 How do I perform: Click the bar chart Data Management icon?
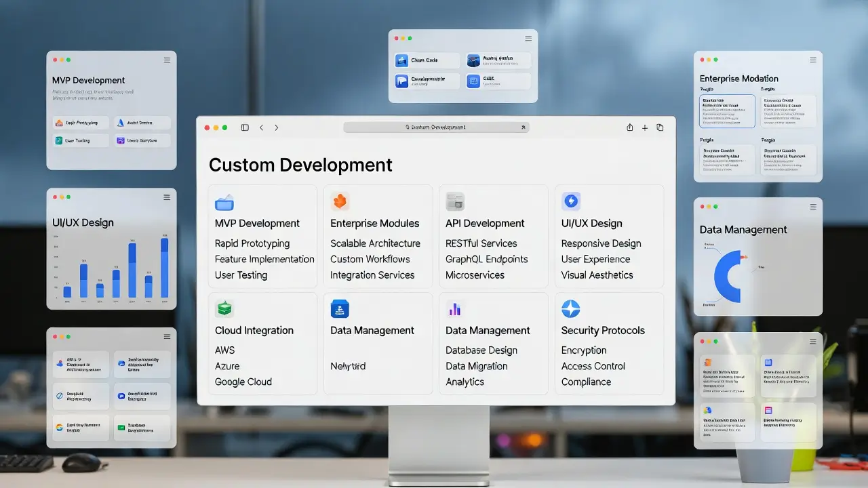(454, 309)
